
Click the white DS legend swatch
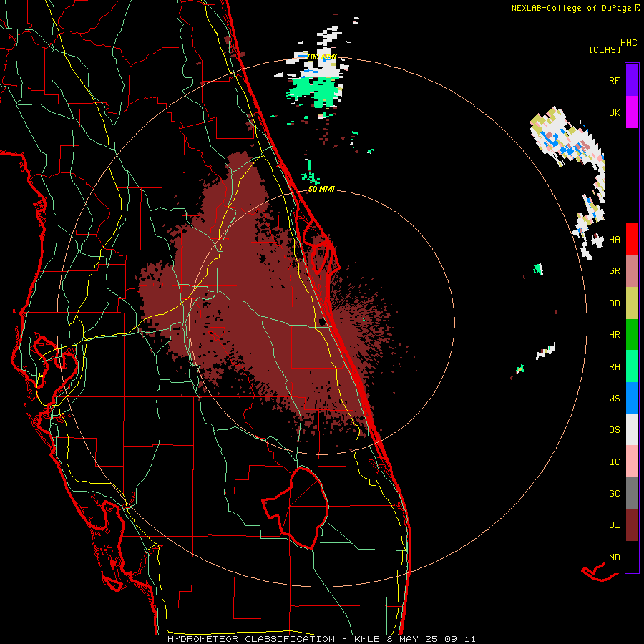coord(632,429)
